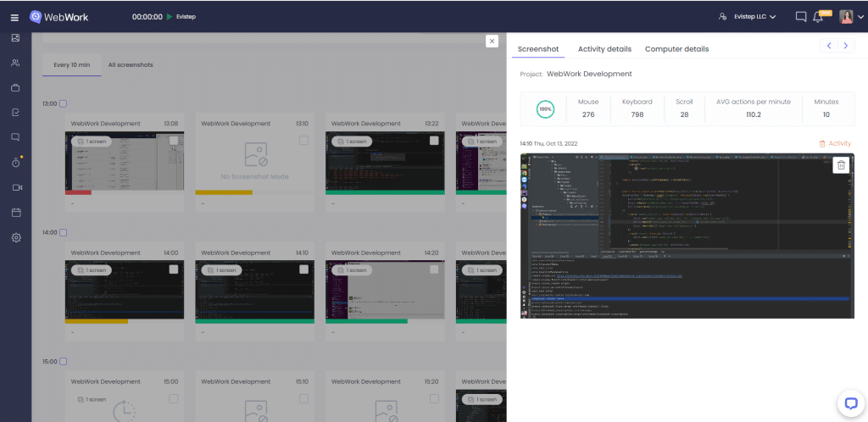
Task: Click the red activity bar under 13:08
Action: click(x=78, y=192)
